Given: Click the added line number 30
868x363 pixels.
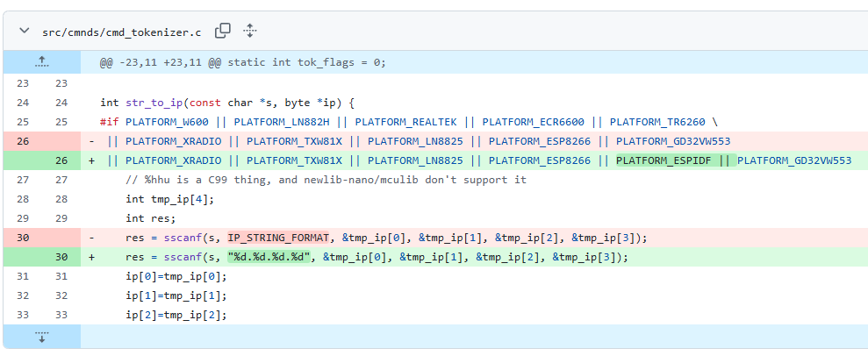Looking at the screenshot, I should (x=61, y=257).
